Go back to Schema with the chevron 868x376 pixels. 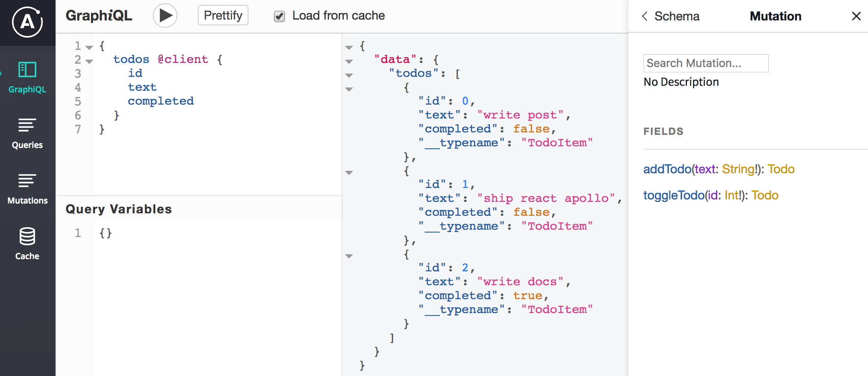645,16
